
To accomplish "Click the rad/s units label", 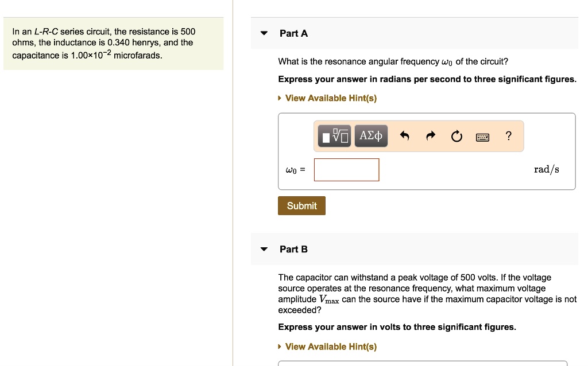I will click(x=546, y=169).
